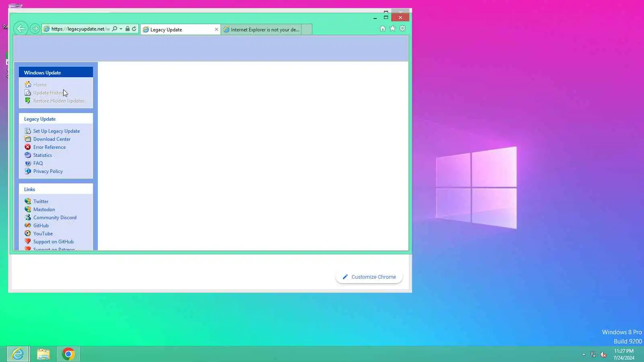Close the Internet Explorer window

coord(400,17)
